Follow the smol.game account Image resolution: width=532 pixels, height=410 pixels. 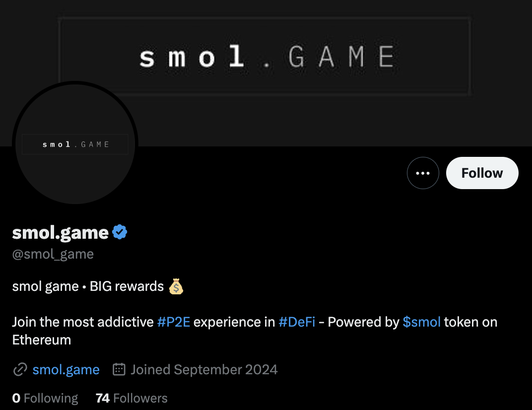482,173
